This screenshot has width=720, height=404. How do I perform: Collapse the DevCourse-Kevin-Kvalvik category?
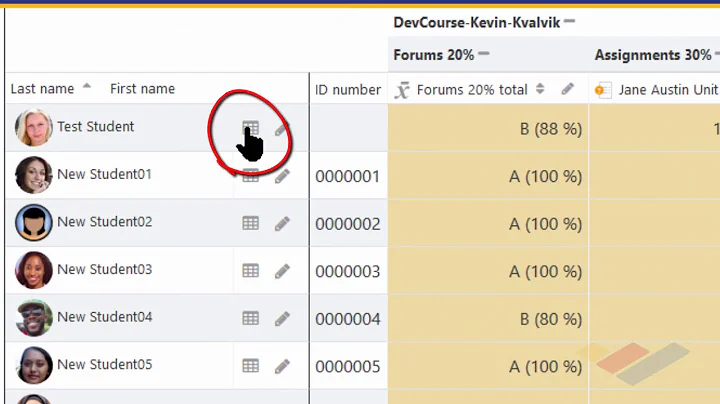point(569,21)
